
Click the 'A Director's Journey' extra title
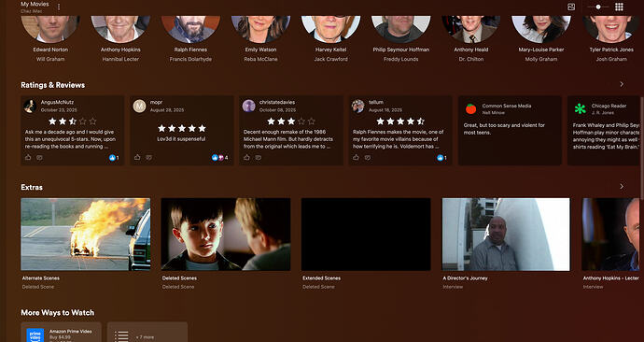tap(466, 278)
